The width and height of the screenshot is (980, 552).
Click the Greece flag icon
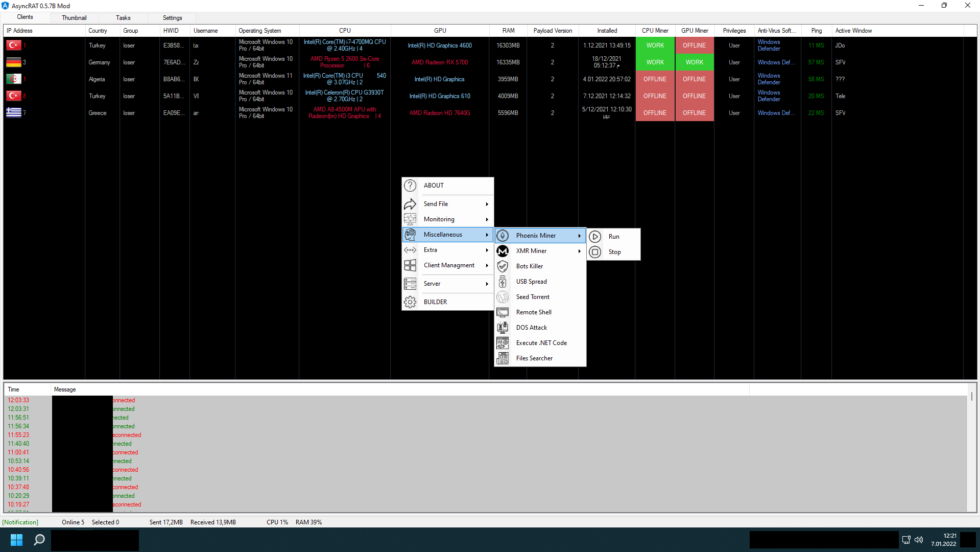[x=14, y=113]
